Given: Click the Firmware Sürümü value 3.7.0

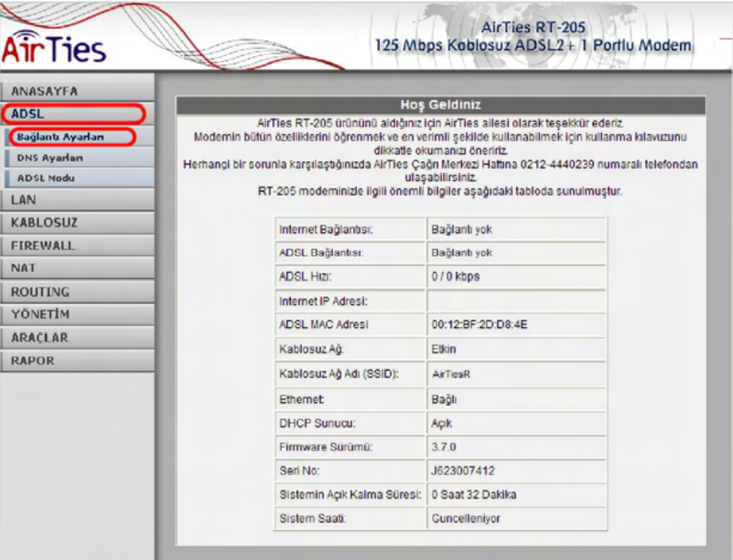Looking at the screenshot, I should point(443,447).
